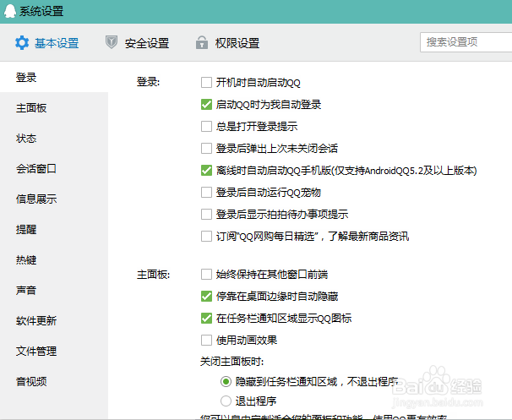Click the 主面板: section heading

(x=153, y=275)
